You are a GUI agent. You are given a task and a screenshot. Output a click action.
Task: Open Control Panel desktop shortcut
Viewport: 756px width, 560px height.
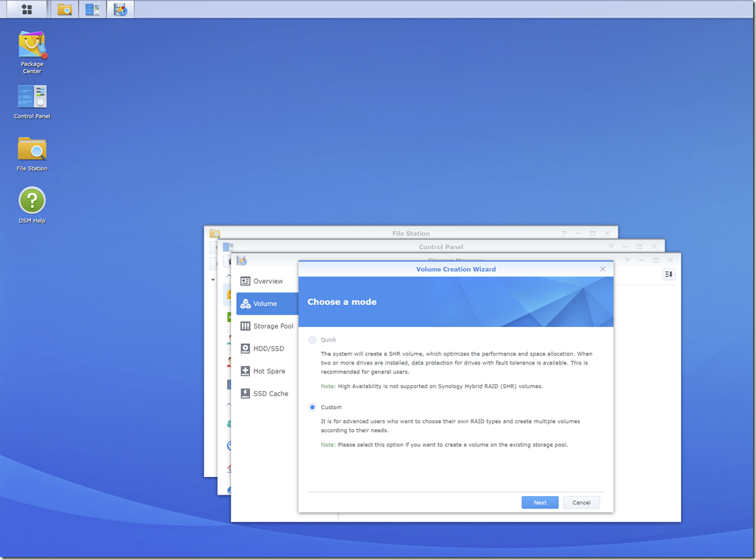click(x=32, y=101)
